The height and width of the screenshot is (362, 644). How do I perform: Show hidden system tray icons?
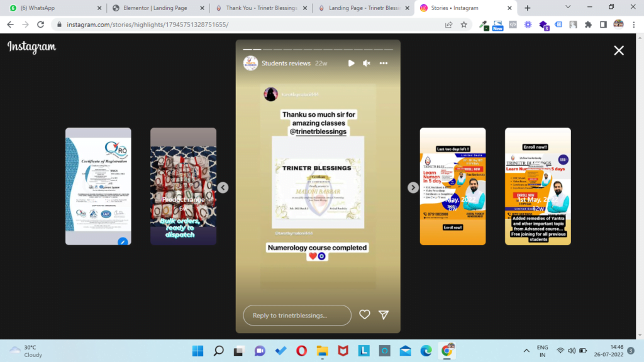coord(526,351)
